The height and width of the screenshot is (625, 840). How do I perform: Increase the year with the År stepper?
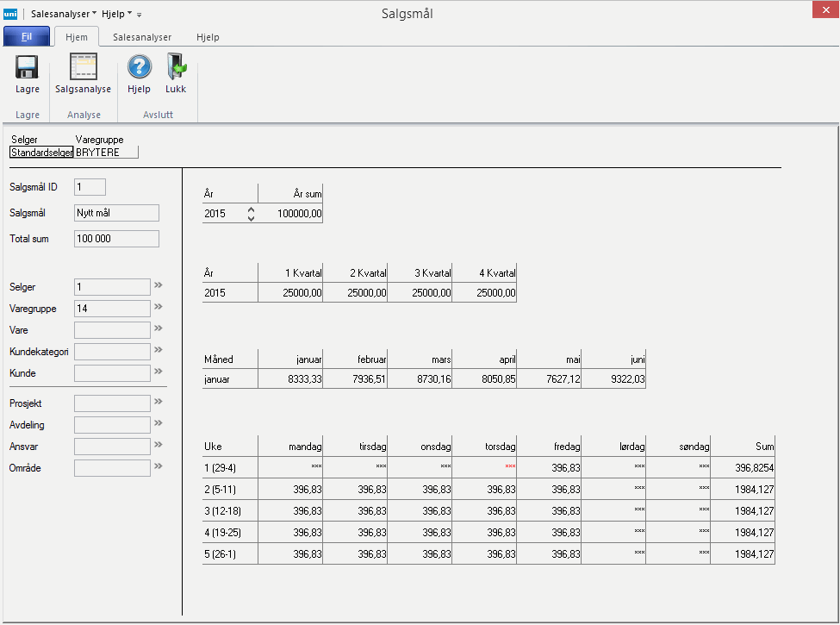coord(251,209)
